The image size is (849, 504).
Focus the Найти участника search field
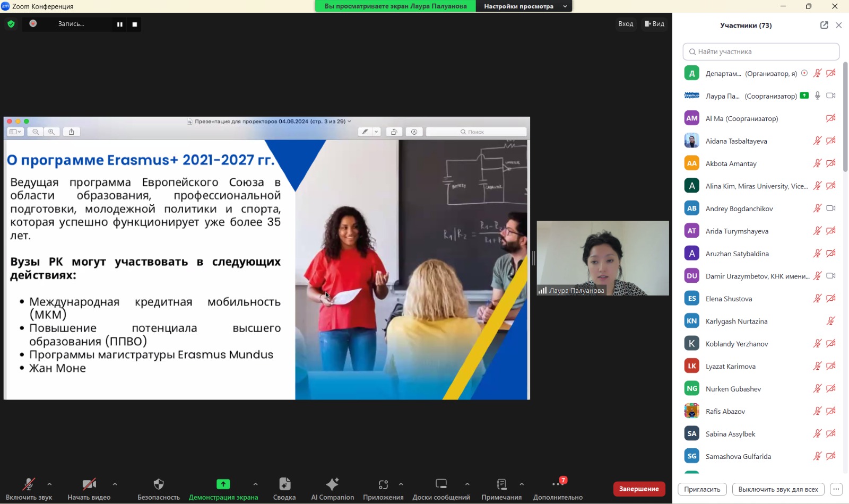coord(761,51)
